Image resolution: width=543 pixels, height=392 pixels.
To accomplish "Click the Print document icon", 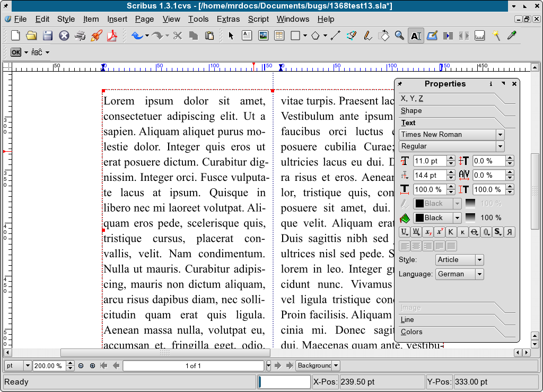I will (x=80, y=36).
